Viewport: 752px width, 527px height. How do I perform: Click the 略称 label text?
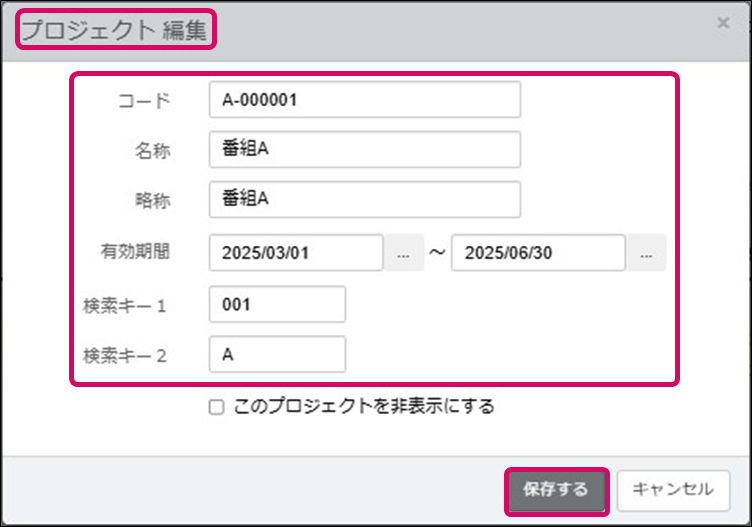click(152, 200)
